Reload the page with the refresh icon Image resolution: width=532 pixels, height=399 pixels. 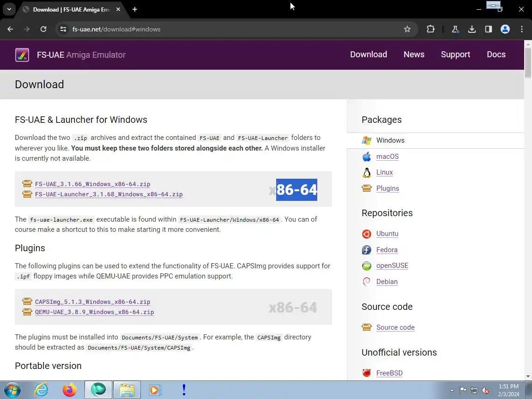tap(43, 29)
